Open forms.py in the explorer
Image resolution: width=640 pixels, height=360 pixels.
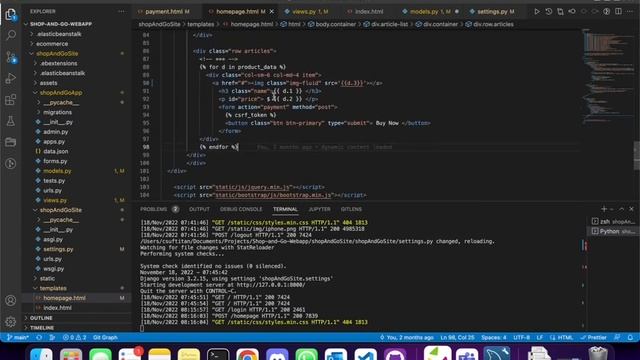pyautogui.click(x=55, y=161)
